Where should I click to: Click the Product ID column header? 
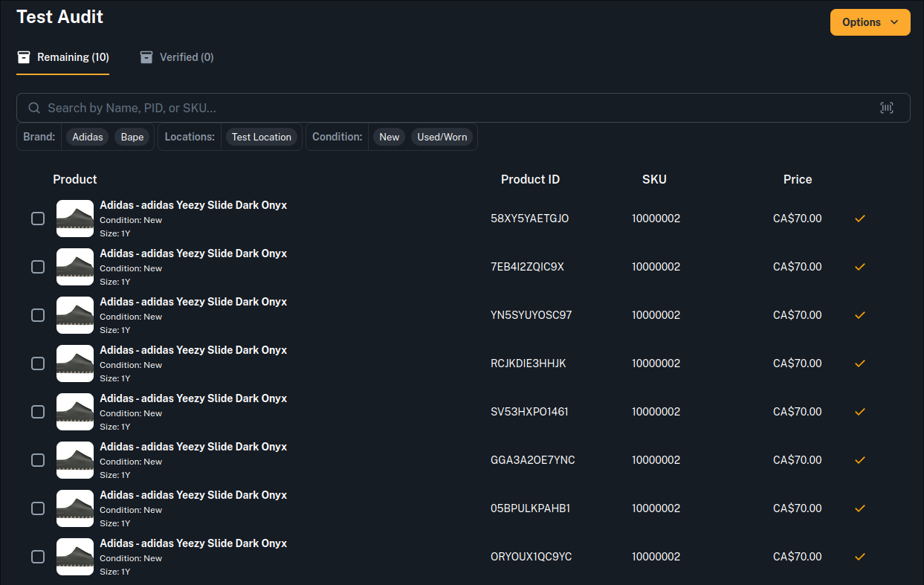coord(530,179)
